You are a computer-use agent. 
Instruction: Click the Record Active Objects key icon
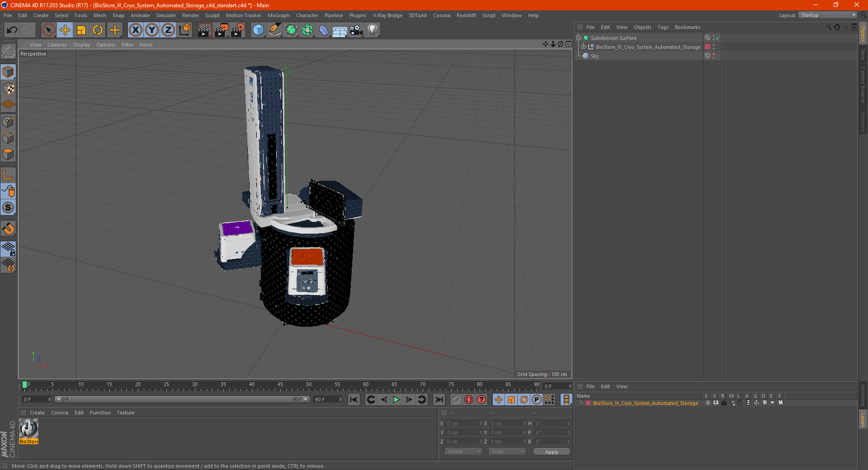pos(456,399)
